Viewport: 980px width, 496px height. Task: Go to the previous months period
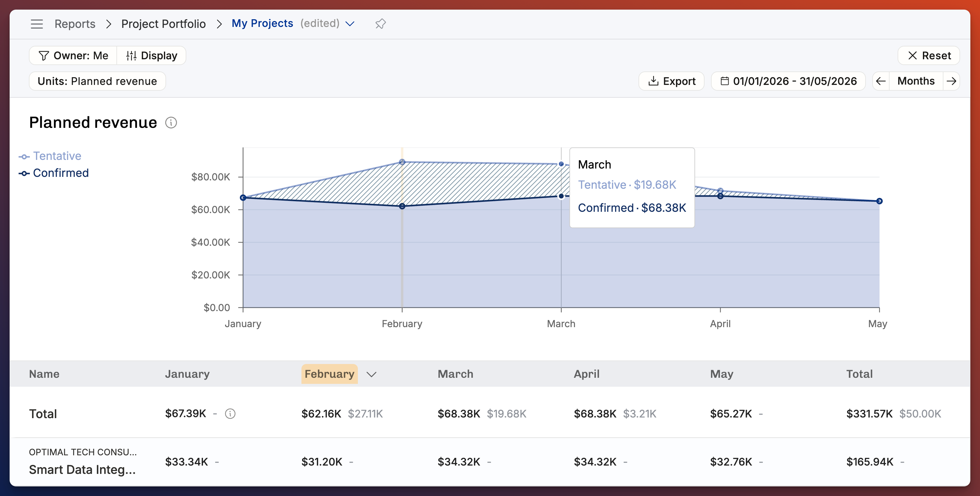(881, 81)
